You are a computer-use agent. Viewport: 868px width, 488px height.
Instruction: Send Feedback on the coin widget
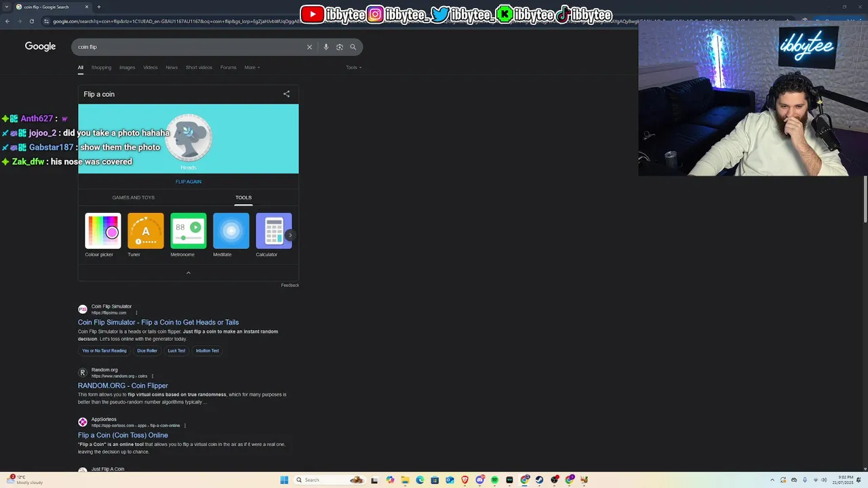tap(290, 285)
